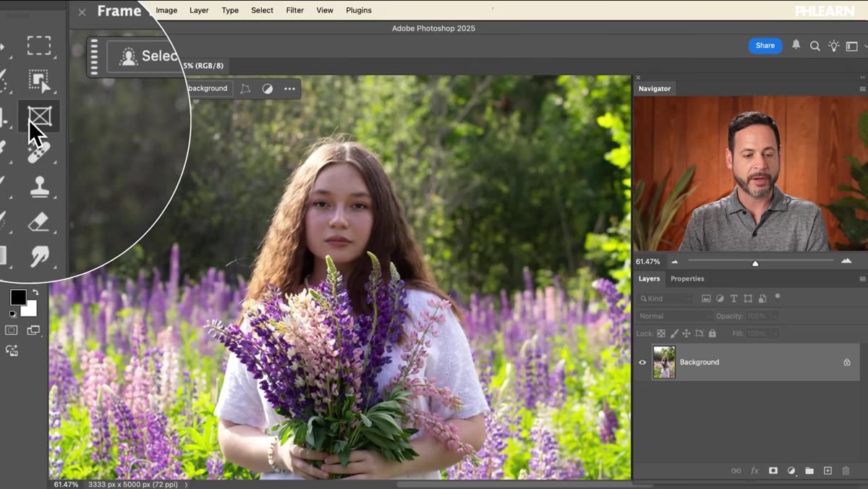Toggle lock position
Screen dimensions: 868x489
686,333
